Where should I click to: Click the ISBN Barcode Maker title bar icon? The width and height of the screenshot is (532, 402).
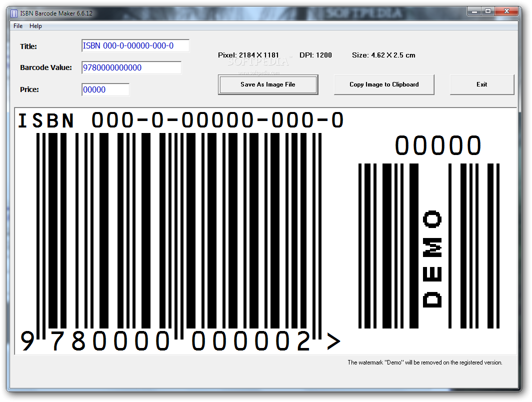click(14, 13)
